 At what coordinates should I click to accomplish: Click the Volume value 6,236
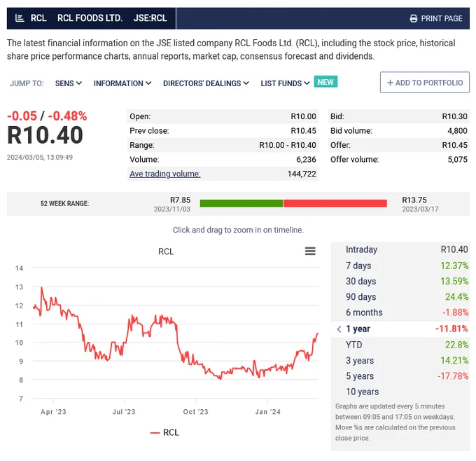[x=306, y=160]
